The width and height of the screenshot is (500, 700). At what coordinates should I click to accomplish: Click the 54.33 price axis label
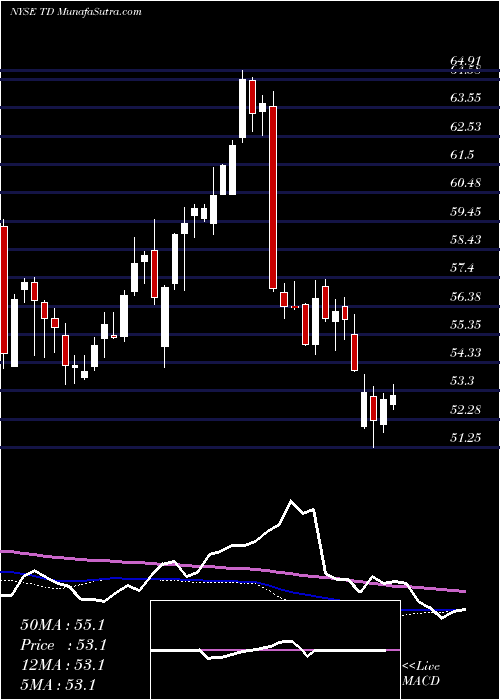[x=466, y=353]
